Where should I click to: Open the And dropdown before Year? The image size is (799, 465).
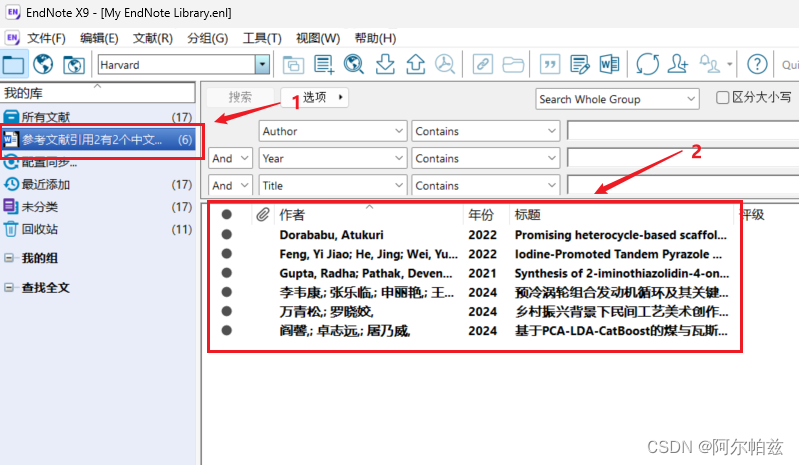(x=230, y=158)
